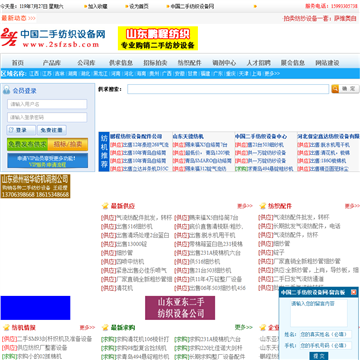Image resolution: width=360 pixels, height=360 pixels.
Task: Click the 最新动态 >>> news label
Action: point(18,18)
